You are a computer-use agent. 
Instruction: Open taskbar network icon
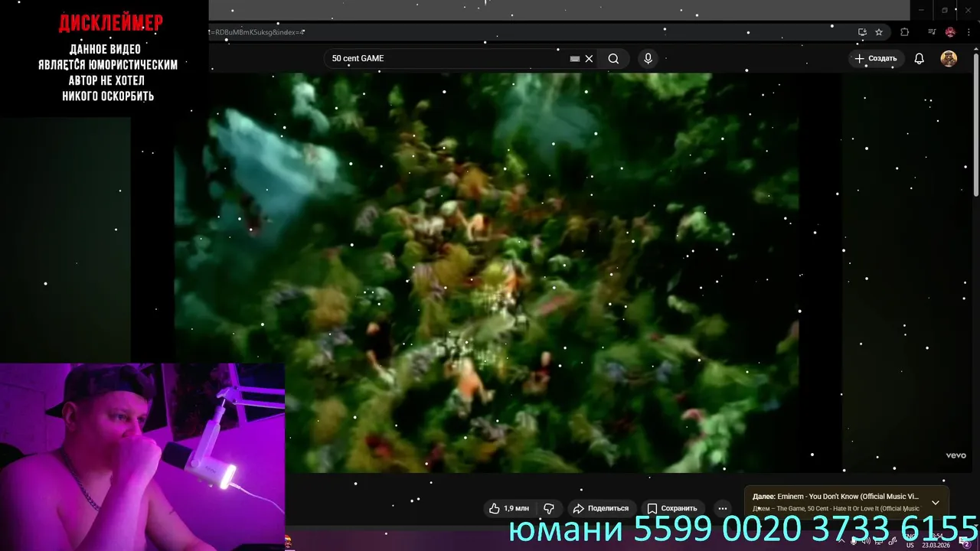tap(879, 541)
